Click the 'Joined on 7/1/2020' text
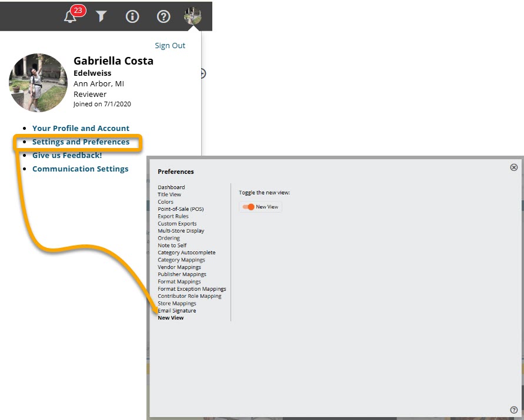This screenshot has width=524, height=420. (x=102, y=104)
